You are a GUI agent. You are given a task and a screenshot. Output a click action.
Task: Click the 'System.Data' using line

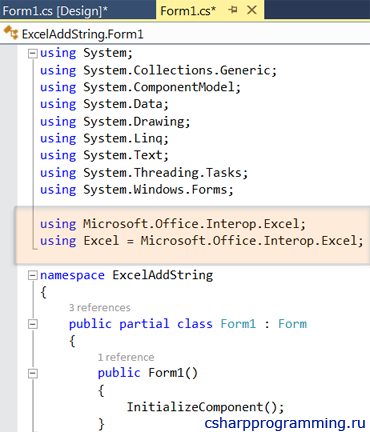[104, 104]
